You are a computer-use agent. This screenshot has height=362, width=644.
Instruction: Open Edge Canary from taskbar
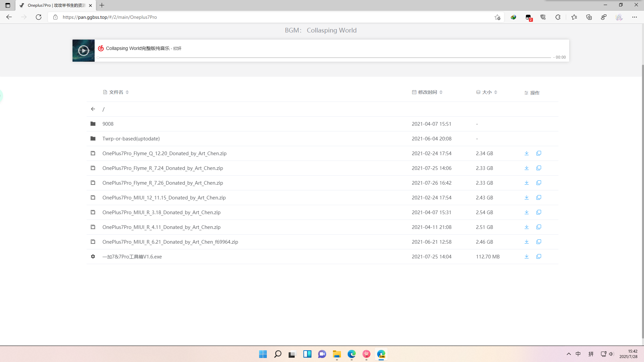click(x=381, y=354)
